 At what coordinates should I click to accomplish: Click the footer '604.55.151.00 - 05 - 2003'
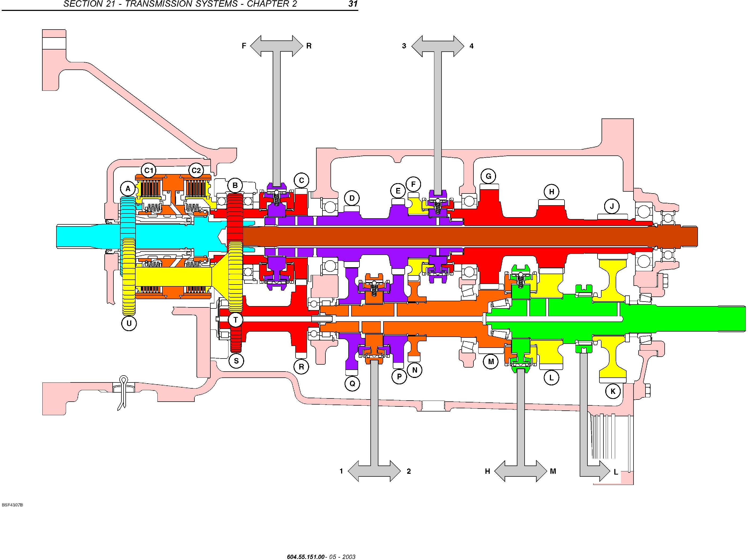tap(321, 557)
